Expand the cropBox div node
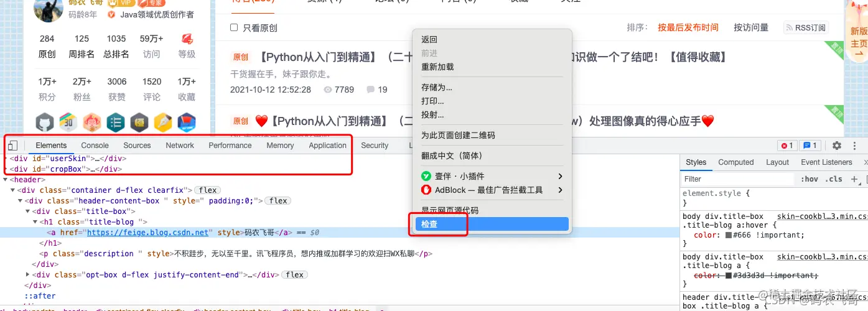Screen dimensions: 868x311 click(x=6, y=169)
